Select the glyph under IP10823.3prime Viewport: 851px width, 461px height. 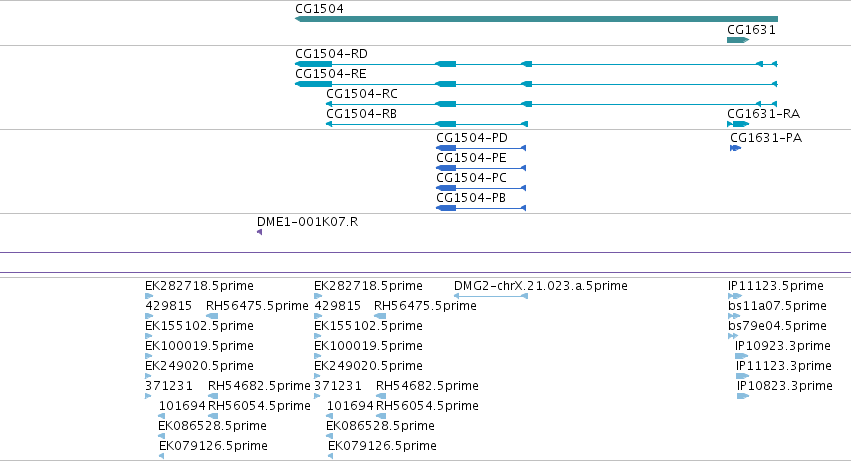click(x=743, y=396)
